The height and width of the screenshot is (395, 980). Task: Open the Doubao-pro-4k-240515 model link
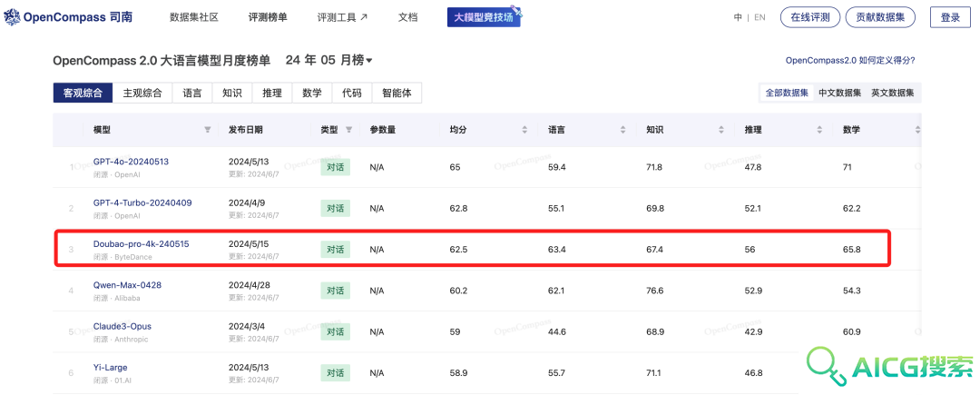[x=142, y=243]
